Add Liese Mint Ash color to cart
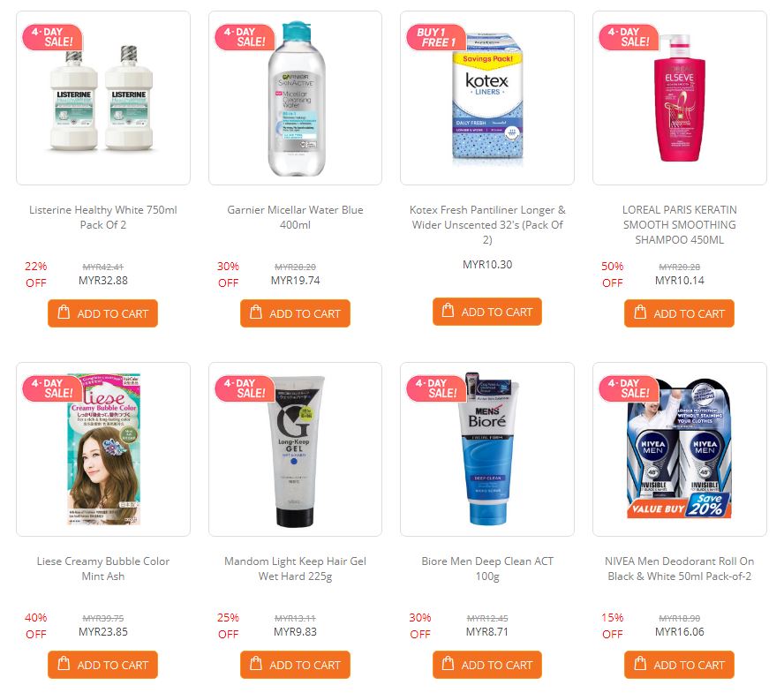The height and width of the screenshot is (693, 784). click(x=103, y=665)
